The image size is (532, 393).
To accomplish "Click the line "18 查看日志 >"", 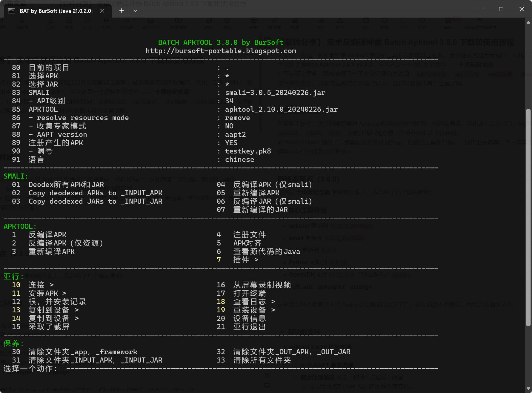I will click(246, 302).
